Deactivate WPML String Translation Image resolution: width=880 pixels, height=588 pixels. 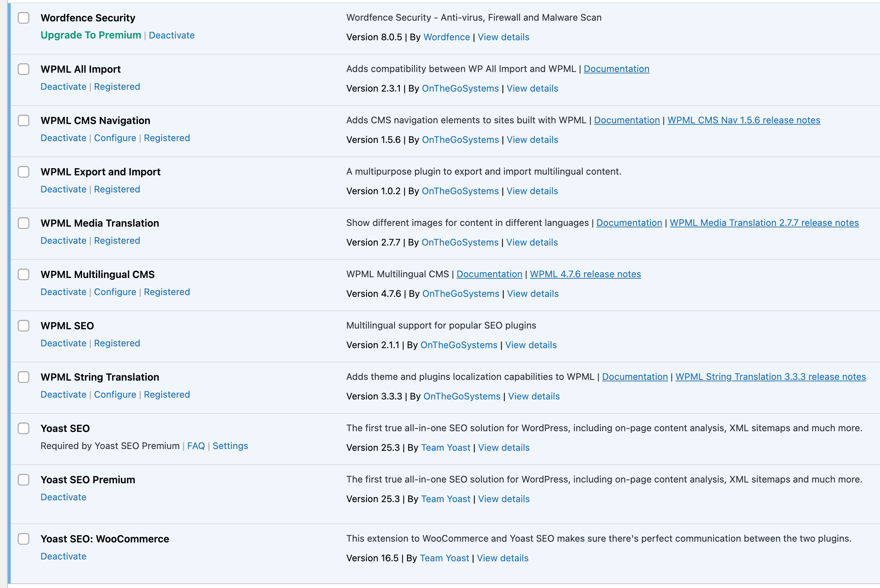(63, 395)
